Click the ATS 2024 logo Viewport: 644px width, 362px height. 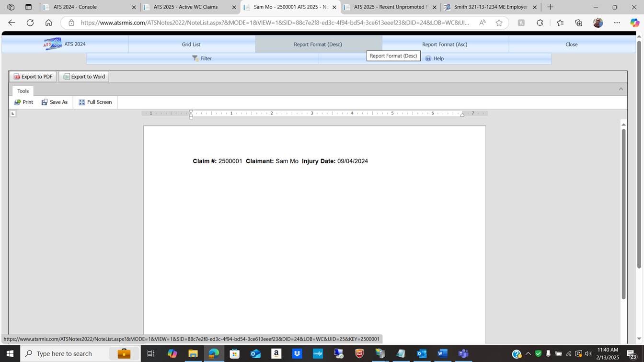[53, 44]
